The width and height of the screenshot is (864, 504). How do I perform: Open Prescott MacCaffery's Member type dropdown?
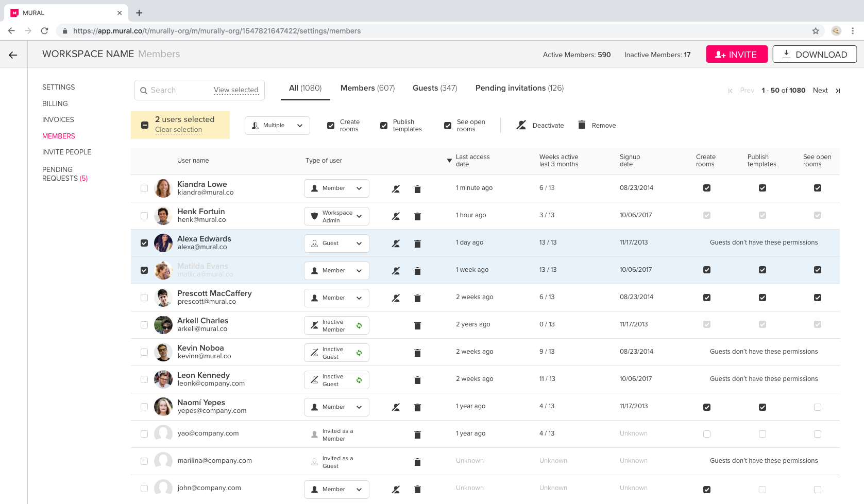click(336, 298)
